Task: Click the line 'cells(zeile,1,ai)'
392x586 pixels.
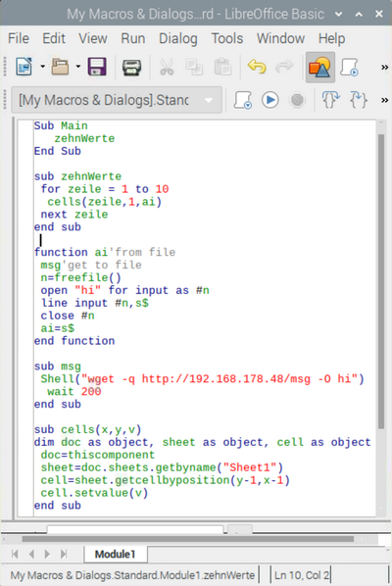Action: click(x=104, y=202)
